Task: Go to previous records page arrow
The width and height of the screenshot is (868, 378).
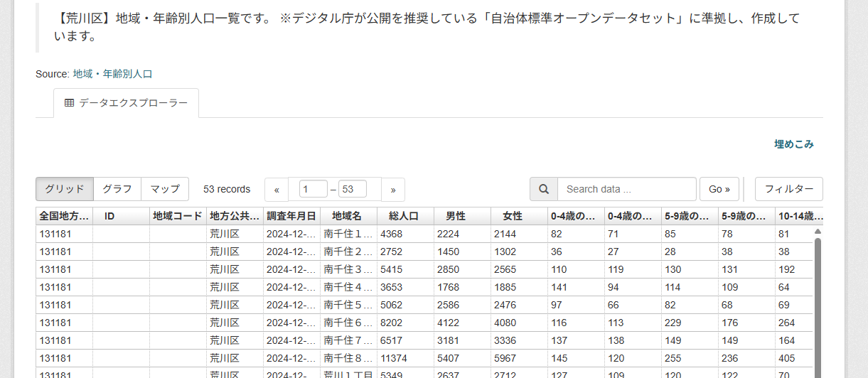Action: (277, 190)
